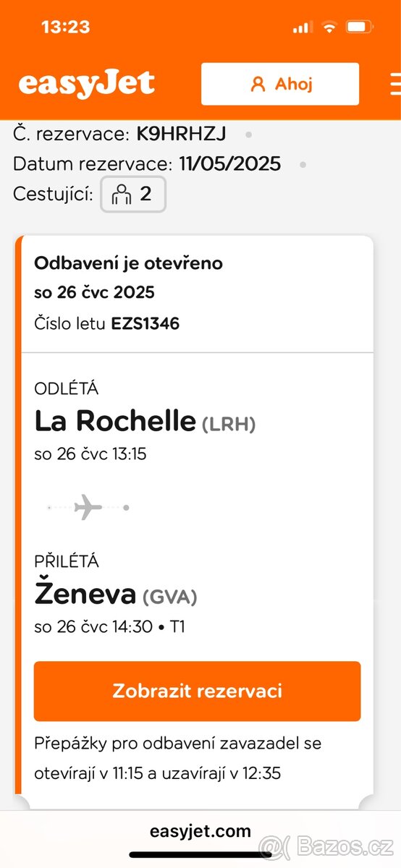The width and height of the screenshot is (401, 868).
Task: Tap flight number EZS1346
Action: coord(145,323)
